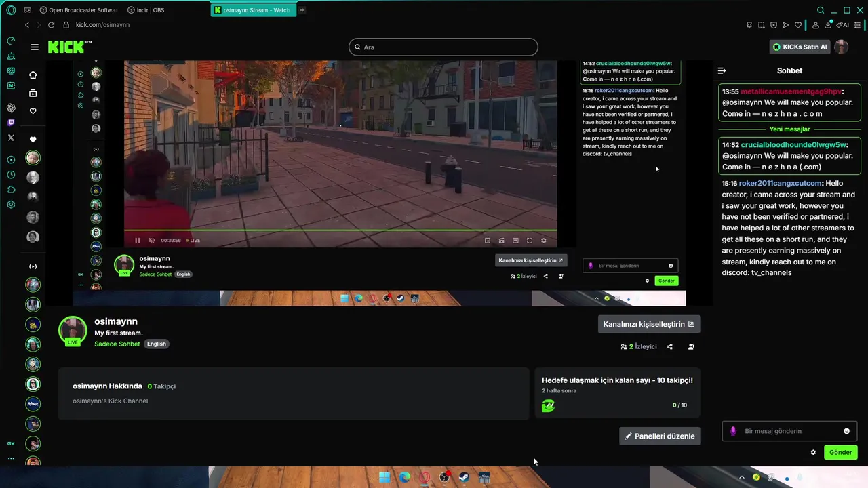Open the Kick logo homepage link
Screen dimensions: 868x488
click(x=70, y=47)
